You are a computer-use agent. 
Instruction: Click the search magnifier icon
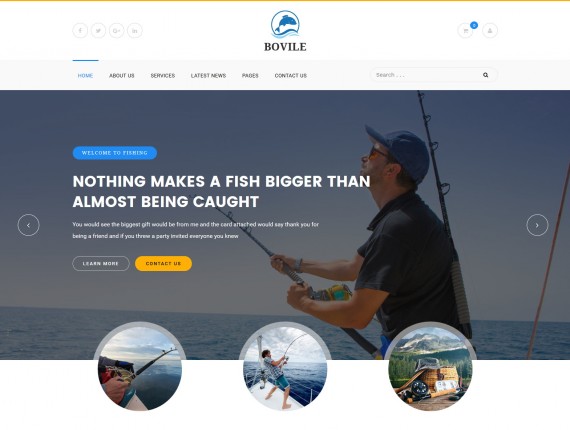click(485, 75)
